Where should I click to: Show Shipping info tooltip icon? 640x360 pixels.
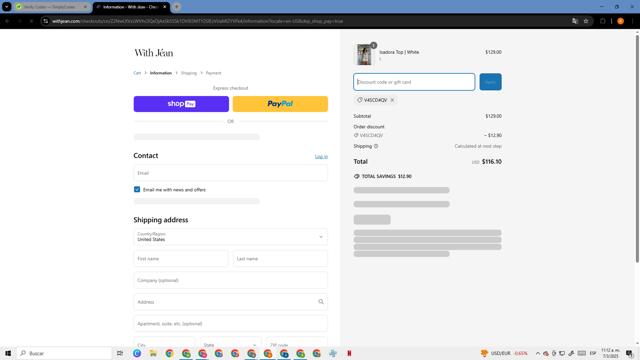(376, 146)
